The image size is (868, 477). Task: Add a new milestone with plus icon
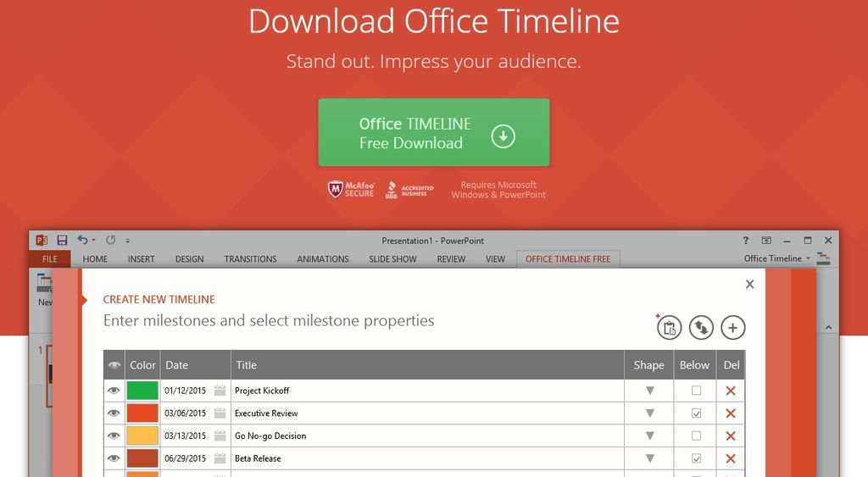733,328
